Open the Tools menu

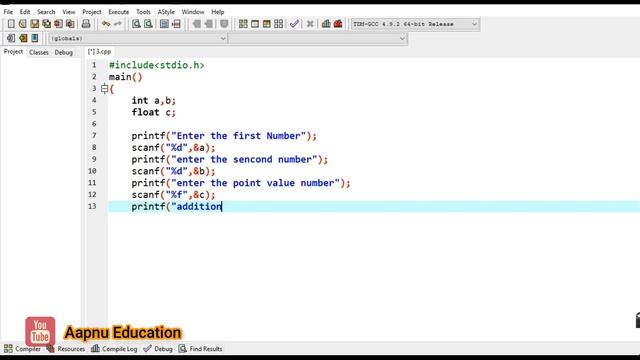click(x=143, y=12)
